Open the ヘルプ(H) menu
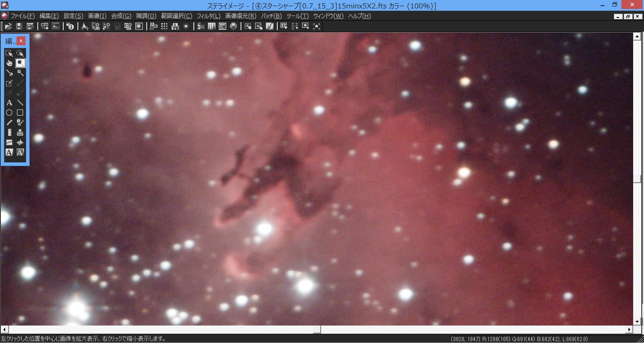 point(359,16)
